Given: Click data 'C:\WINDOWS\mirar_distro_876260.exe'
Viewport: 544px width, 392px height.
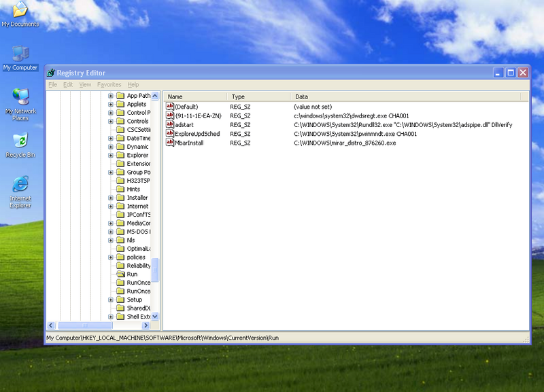Looking at the screenshot, I should pyautogui.click(x=345, y=143).
